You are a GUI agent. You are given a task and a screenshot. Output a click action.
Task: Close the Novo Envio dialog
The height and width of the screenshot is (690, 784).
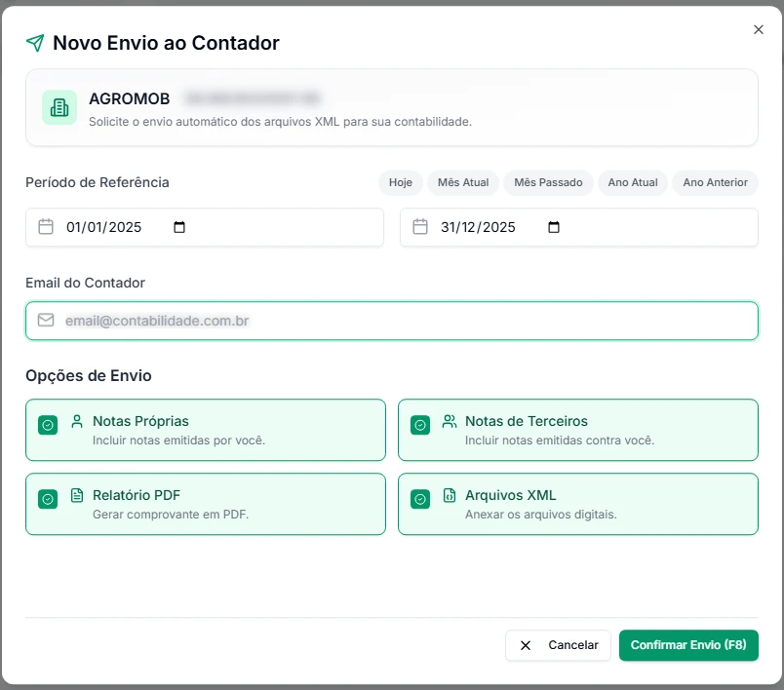(759, 29)
